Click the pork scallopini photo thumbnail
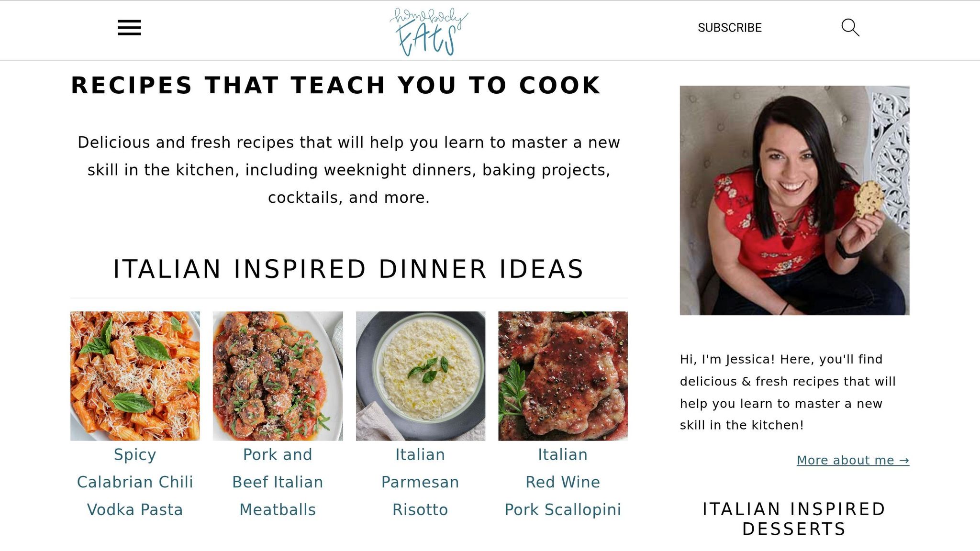This screenshot has width=980, height=551. (x=563, y=376)
